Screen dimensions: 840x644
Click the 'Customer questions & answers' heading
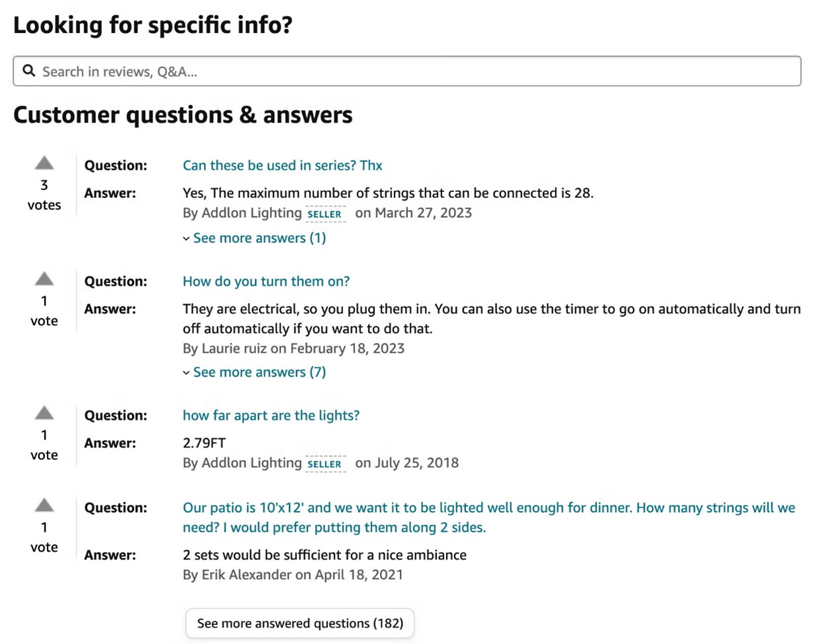click(183, 115)
